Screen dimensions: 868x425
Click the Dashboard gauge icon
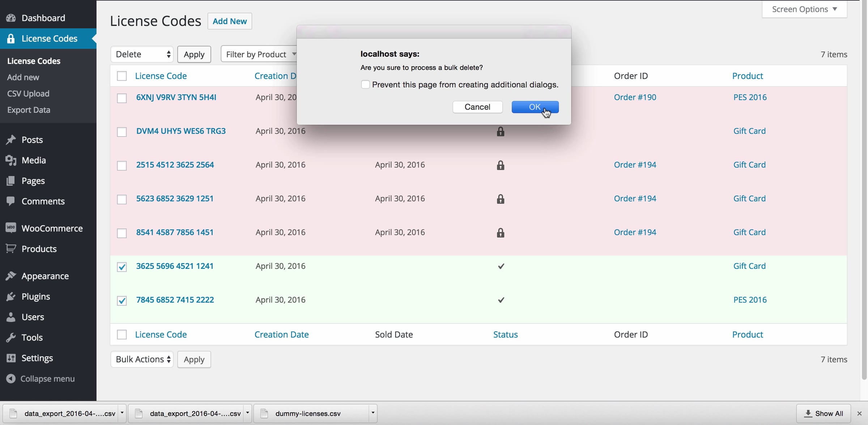point(11,18)
